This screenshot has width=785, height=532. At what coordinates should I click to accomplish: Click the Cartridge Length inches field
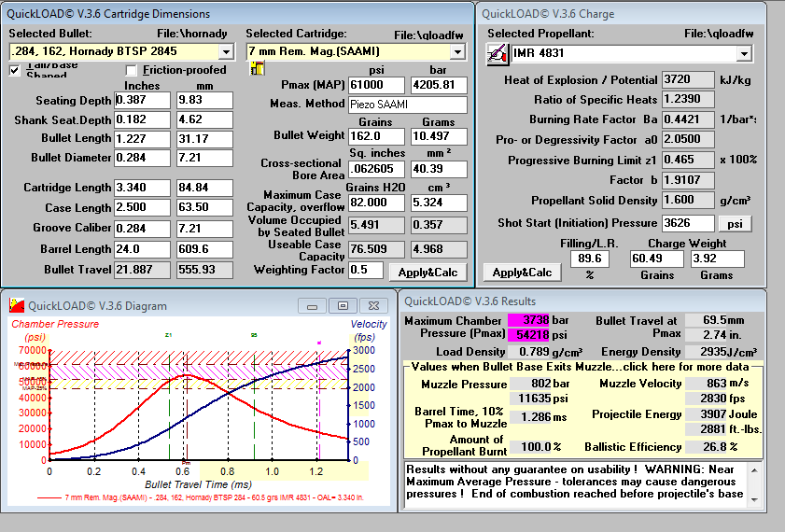click(x=142, y=188)
